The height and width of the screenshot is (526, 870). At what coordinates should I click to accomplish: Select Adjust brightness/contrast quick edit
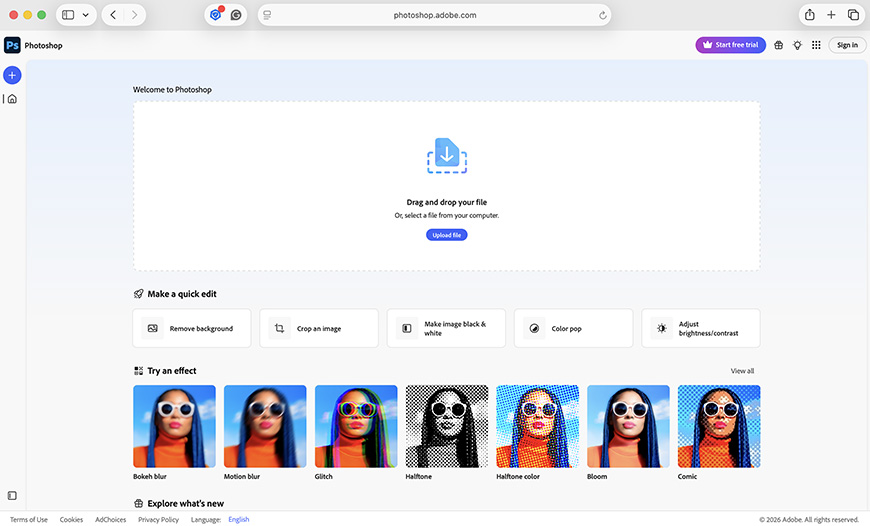(701, 328)
